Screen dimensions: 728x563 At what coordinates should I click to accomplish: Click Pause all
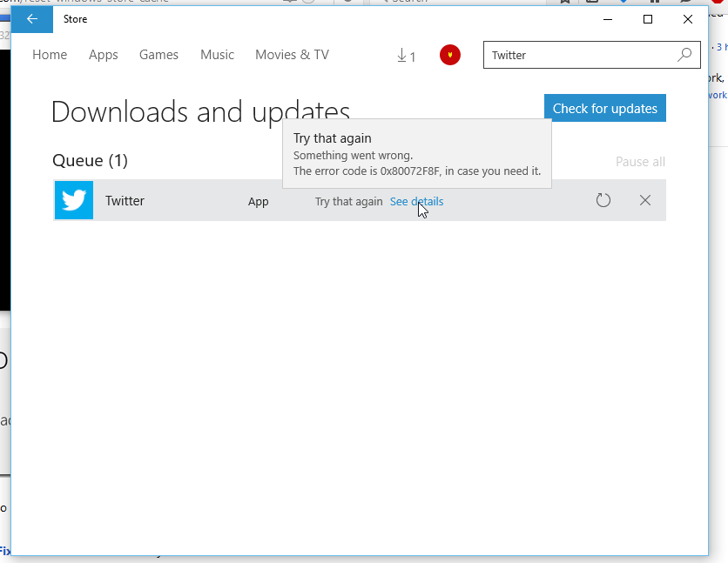click(640, 161)
